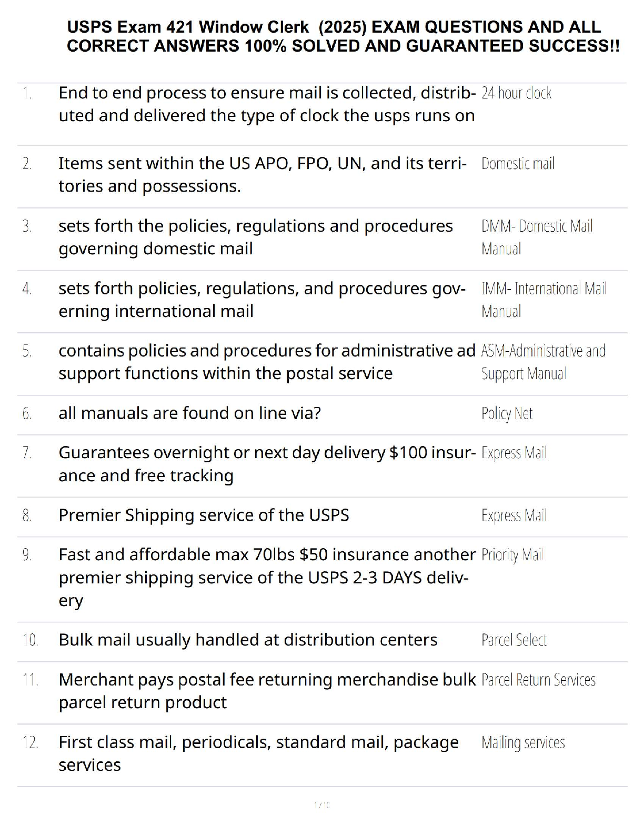Viewport: 644px width, 834px height.
Task: Click question 12 about first class mail
Action: tap(258, 753)
